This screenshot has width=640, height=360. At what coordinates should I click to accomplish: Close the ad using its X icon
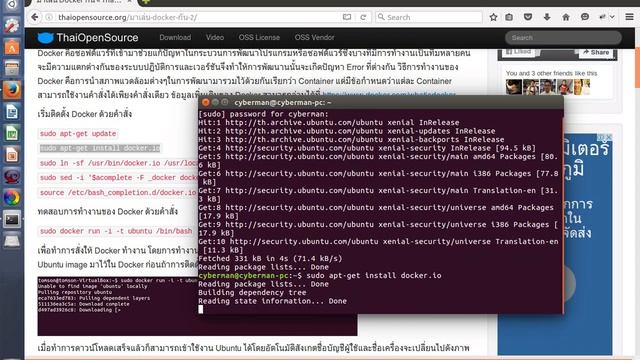pyautogui.click(x=609, y=137)
